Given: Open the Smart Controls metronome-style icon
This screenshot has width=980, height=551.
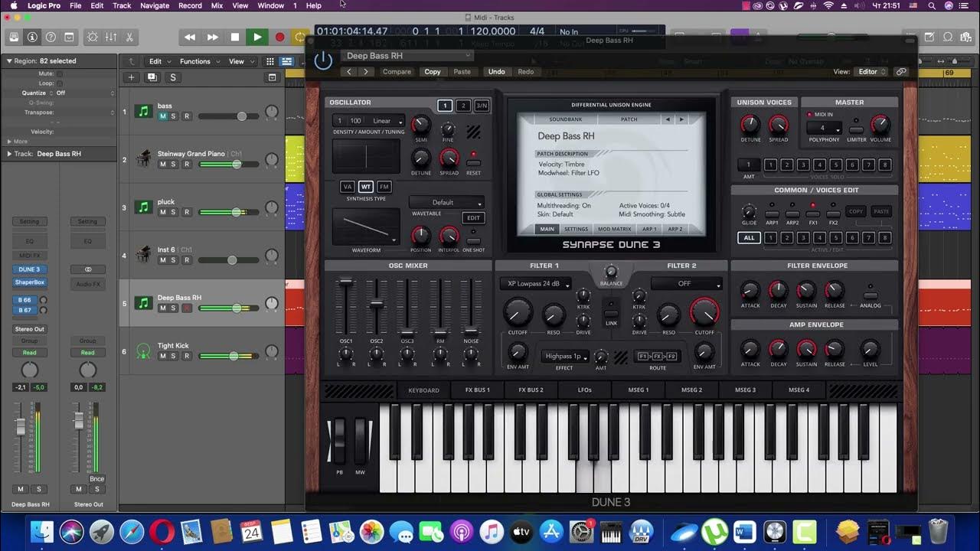Looking at the screenshot, I should (x=93, y=37).
